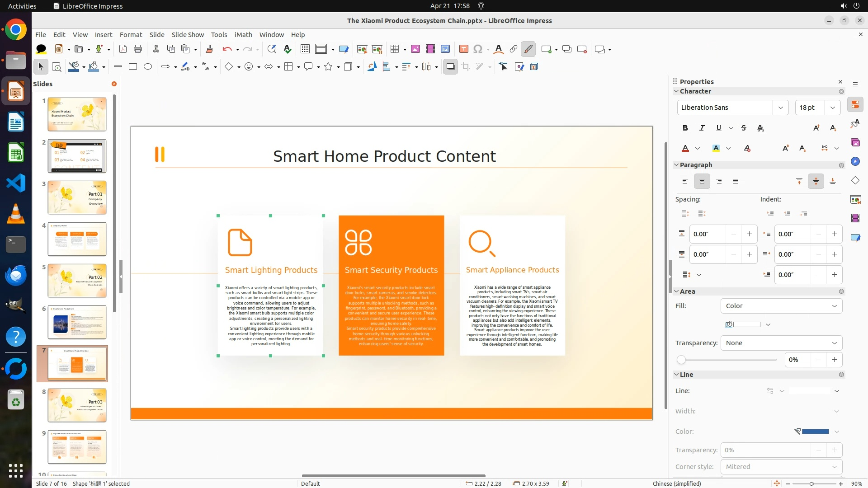Collapse the Paragraph section
This screenshot has width=868, height=488.
(677, 165)
